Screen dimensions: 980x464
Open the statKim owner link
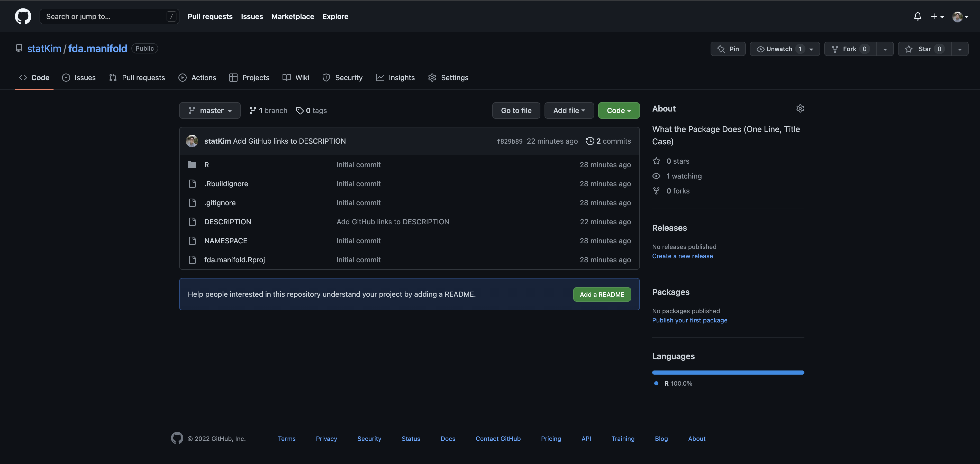[x=44, y=49]
